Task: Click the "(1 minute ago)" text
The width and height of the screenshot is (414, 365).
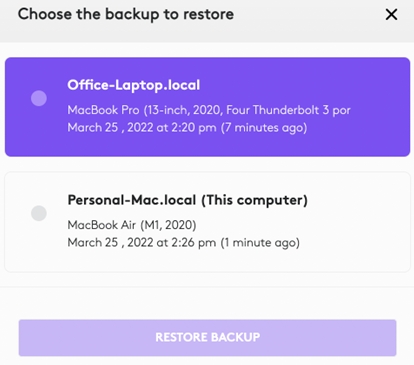Action: (x=260, y=243)
